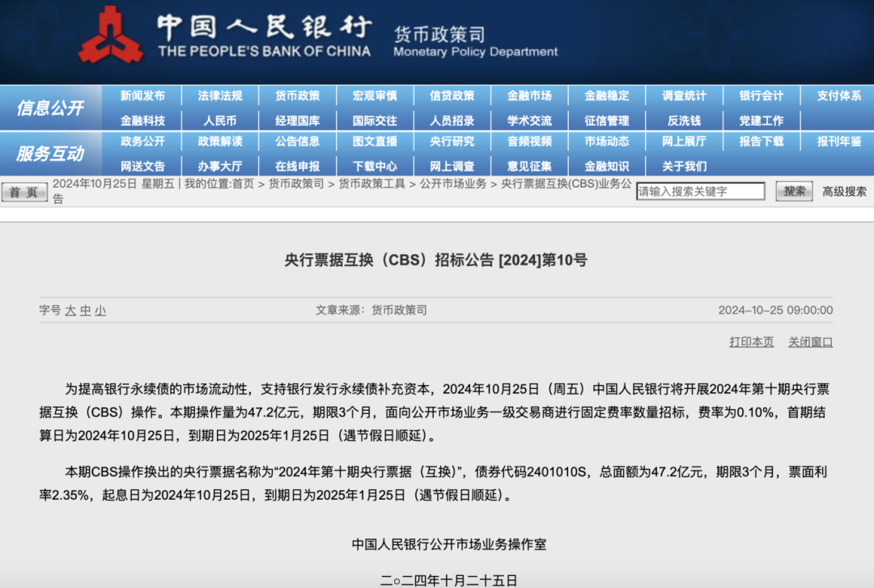
Task: Open 报刊年鉴 menu item
Action: tap(839, 142)
